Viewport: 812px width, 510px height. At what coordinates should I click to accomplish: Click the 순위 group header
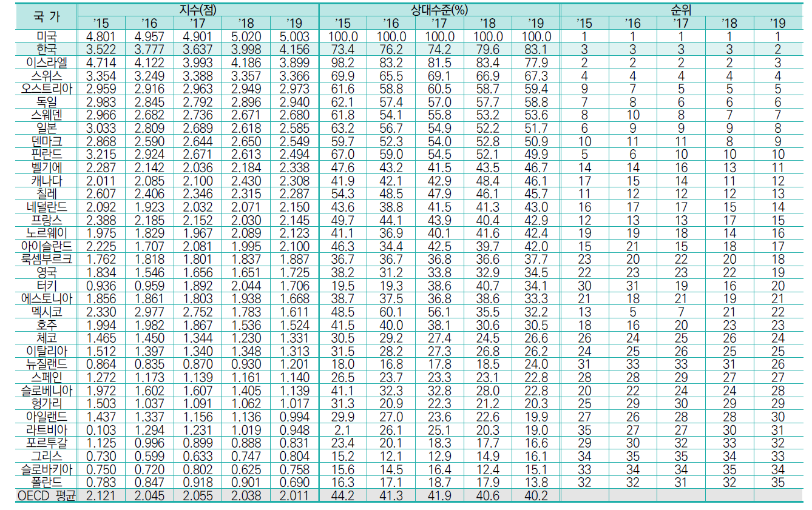(681, 10)
